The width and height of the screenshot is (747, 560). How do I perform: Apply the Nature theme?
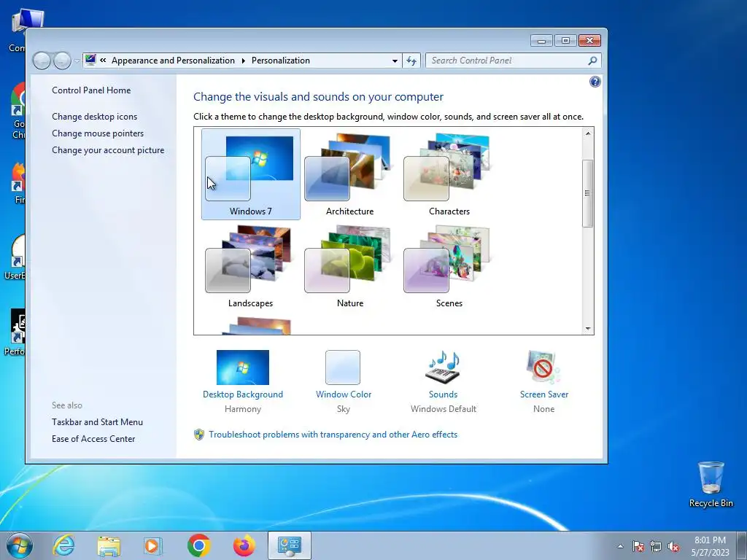pos(349,265)
